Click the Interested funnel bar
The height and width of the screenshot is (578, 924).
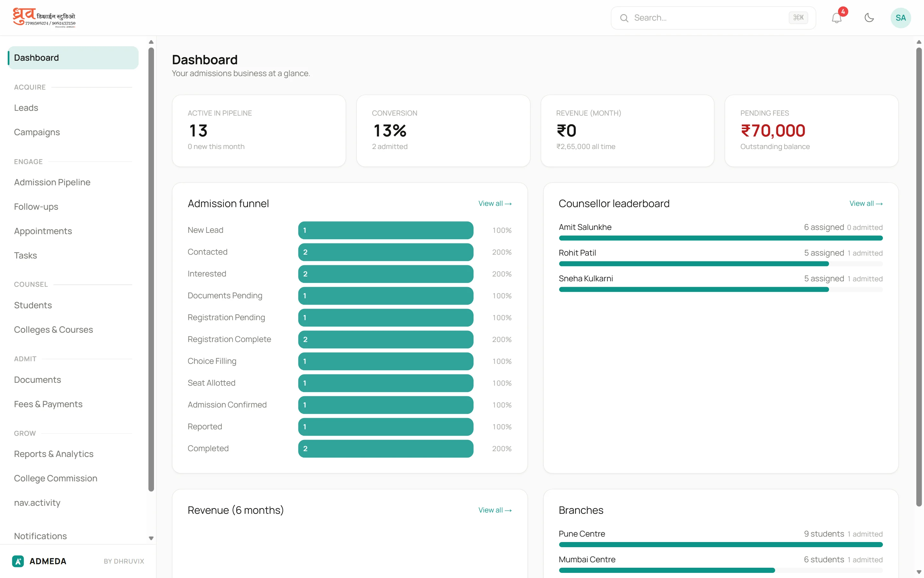(x=386, y=274)
